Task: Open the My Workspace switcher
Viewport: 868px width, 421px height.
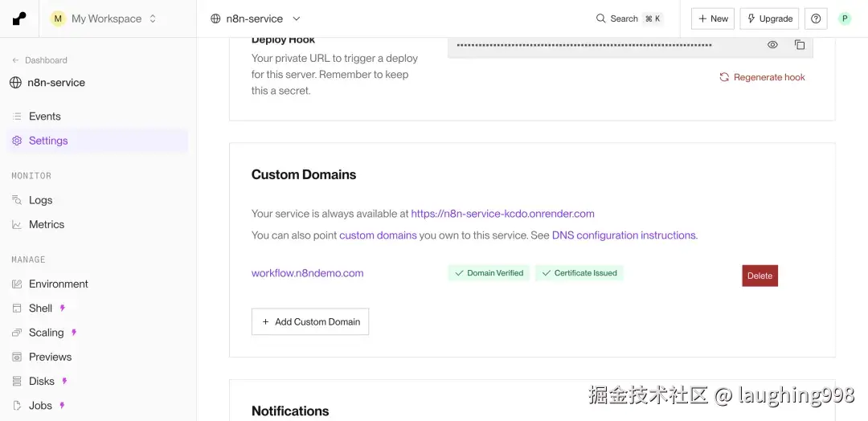Action: click(x=104, y=18)
